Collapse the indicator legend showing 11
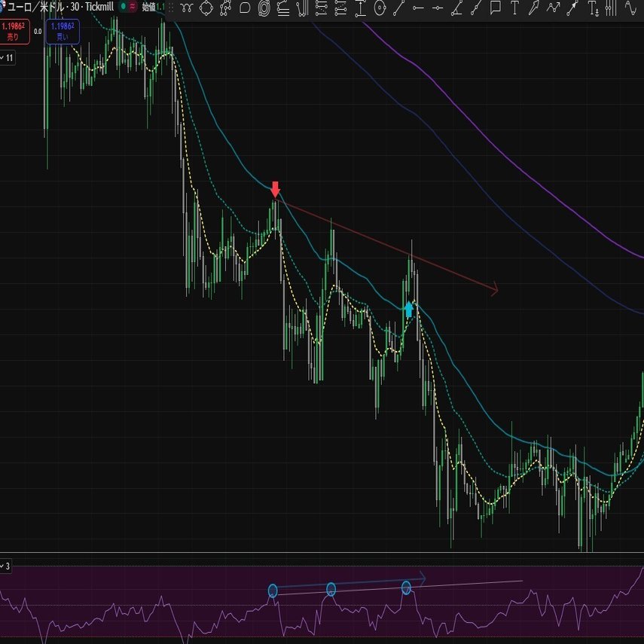 coord(8,58)
